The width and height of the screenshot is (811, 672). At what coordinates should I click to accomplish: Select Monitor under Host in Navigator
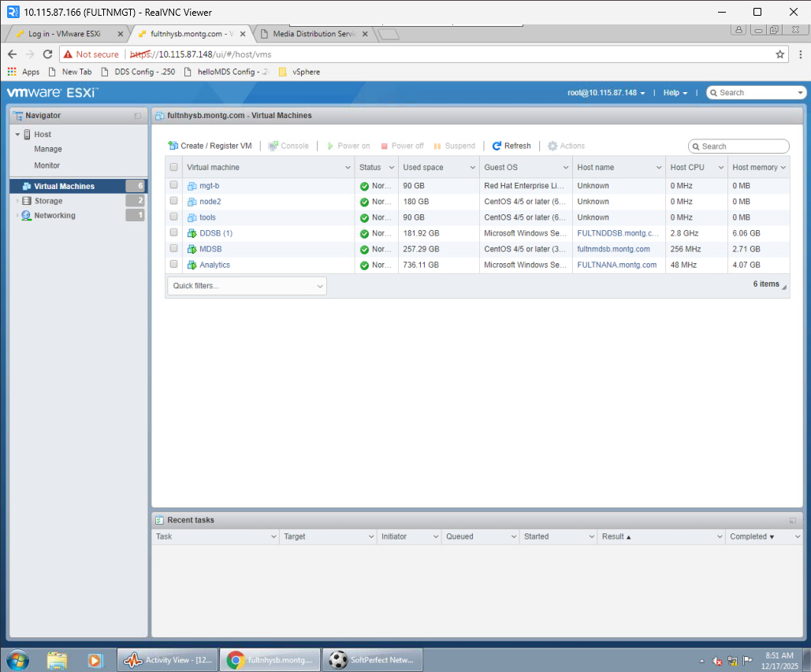point(47,165)
